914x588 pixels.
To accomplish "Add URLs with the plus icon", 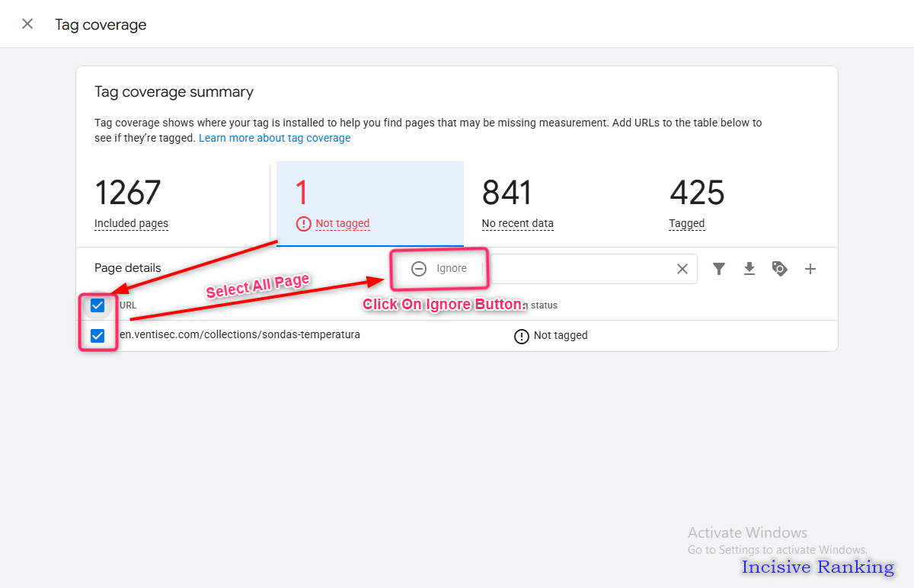I will (810, 268).
